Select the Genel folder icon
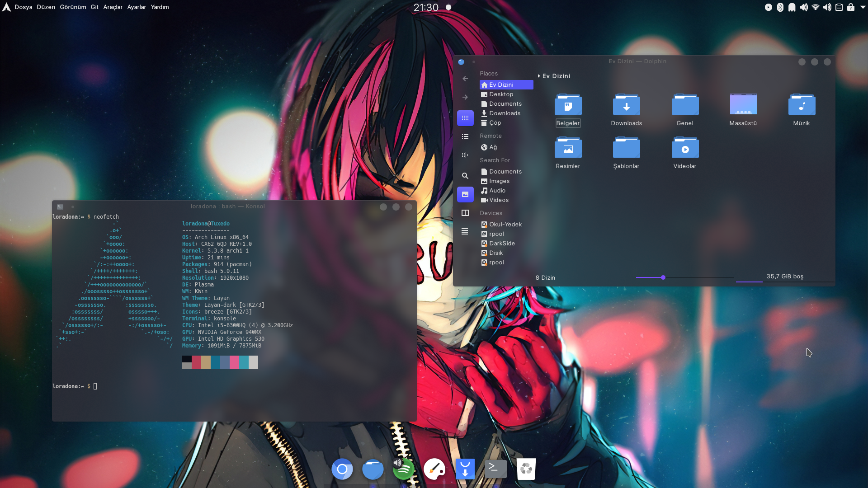This screenshot has height=488, width=868. (685, 105)
